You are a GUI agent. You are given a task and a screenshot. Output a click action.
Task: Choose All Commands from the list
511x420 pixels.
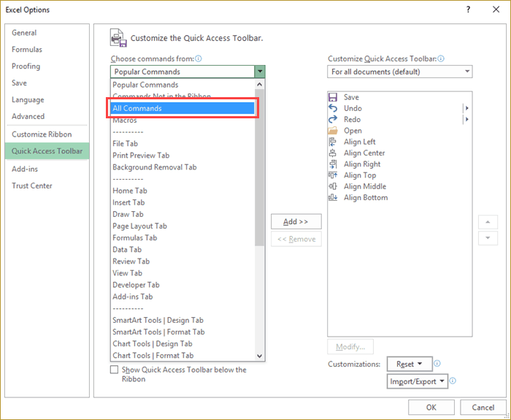182,108
